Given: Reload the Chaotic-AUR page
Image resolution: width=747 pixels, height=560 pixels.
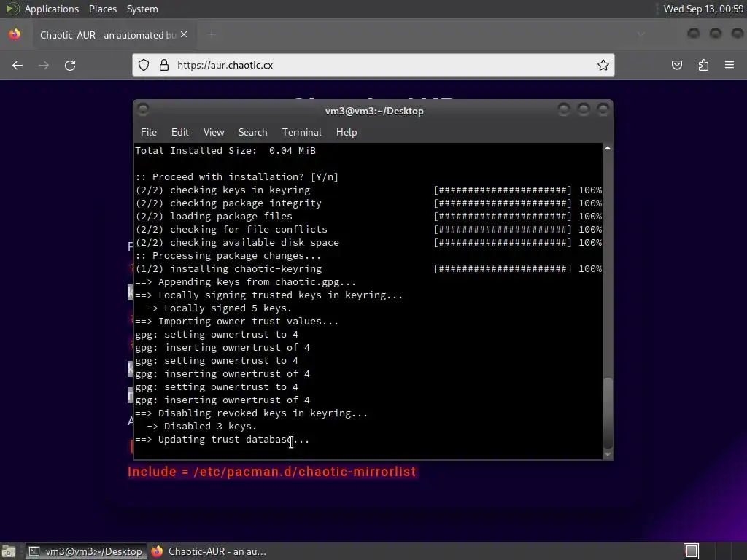Looking at the screenshot, I should tap(70, 65).
